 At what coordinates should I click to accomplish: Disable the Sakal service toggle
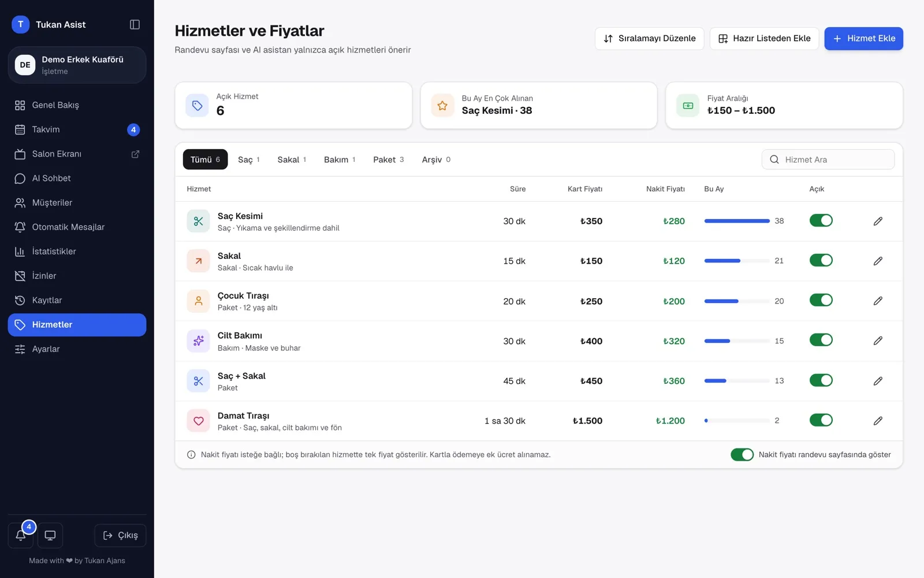point(821,260)
